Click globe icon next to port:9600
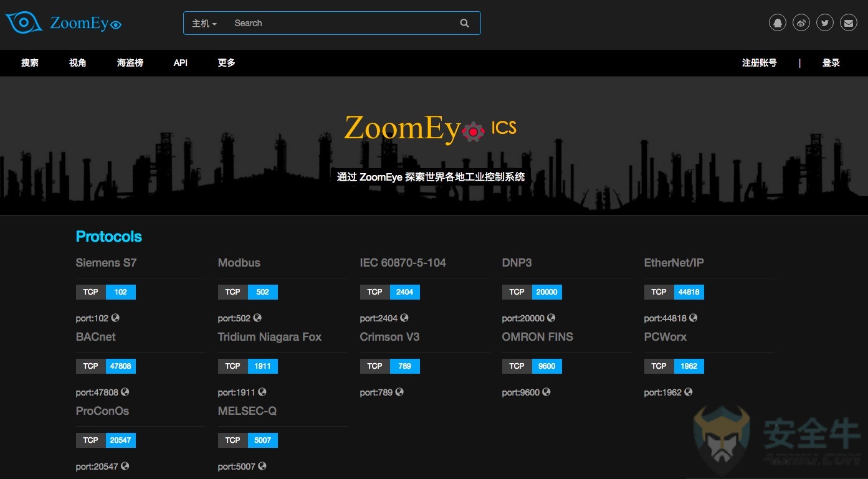Viewport: 868px width, 479px height. [546, 392]
